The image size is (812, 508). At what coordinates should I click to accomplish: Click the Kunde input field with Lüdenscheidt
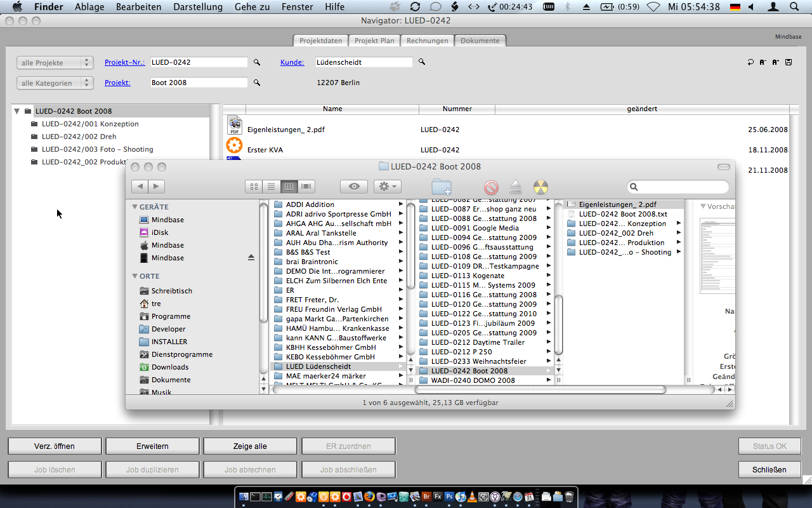(363, 62)
